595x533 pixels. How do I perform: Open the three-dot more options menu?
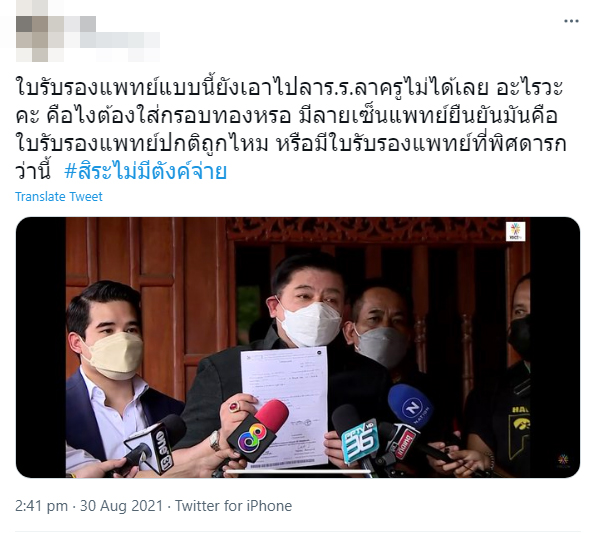pos(571,21)
